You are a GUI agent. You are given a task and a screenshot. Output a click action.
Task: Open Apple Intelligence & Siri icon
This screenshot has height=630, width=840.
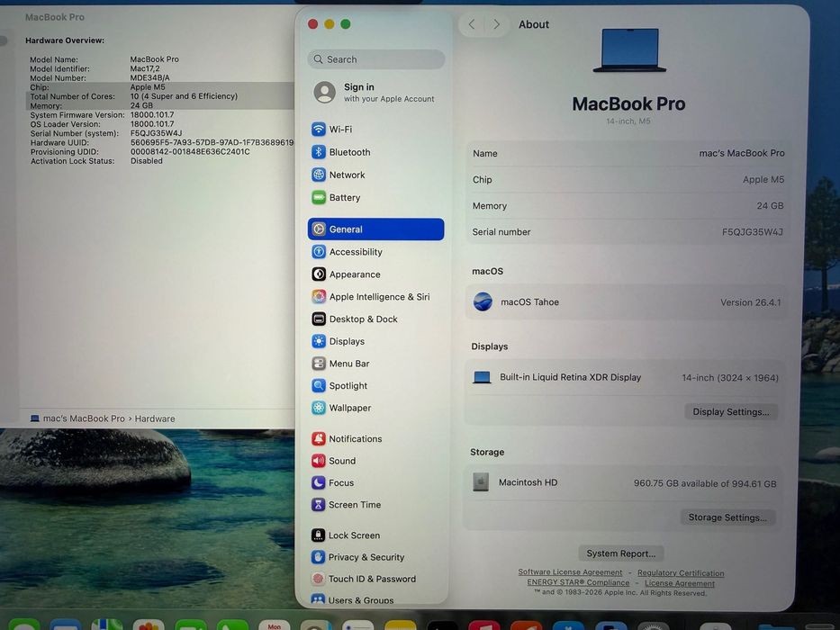[x=319, y=297]
